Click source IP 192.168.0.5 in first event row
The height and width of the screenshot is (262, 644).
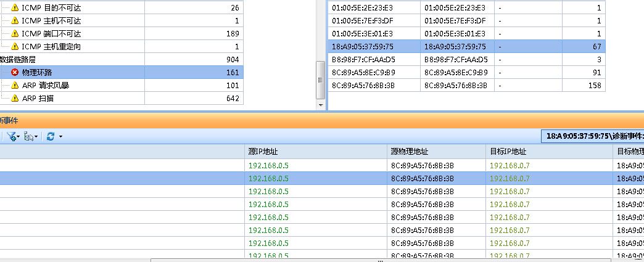coord(268,165)
